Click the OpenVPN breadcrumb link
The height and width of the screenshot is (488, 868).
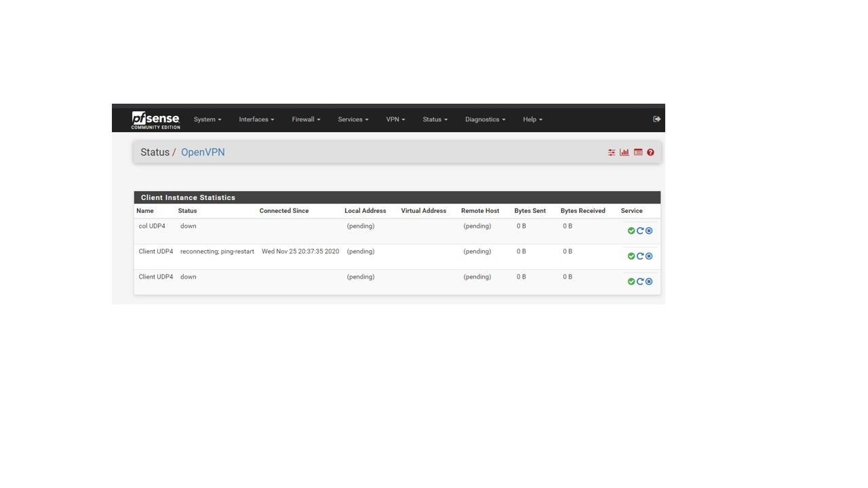point(203,152)
